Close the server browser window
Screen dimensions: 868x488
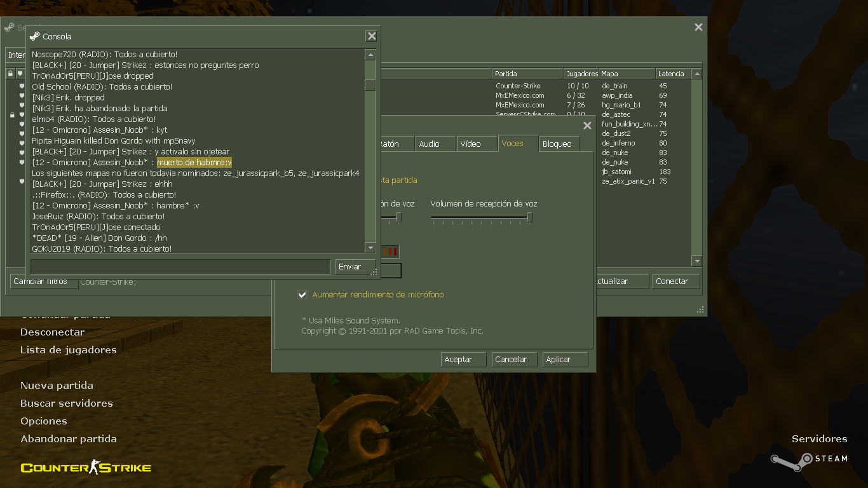coord(698,27)
